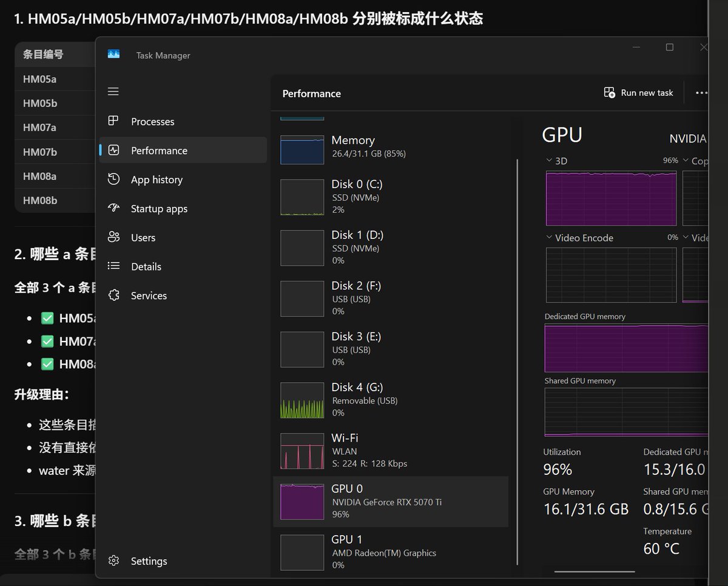Select Memory in the performance list
728x586 pixels.
click(391, 149)
